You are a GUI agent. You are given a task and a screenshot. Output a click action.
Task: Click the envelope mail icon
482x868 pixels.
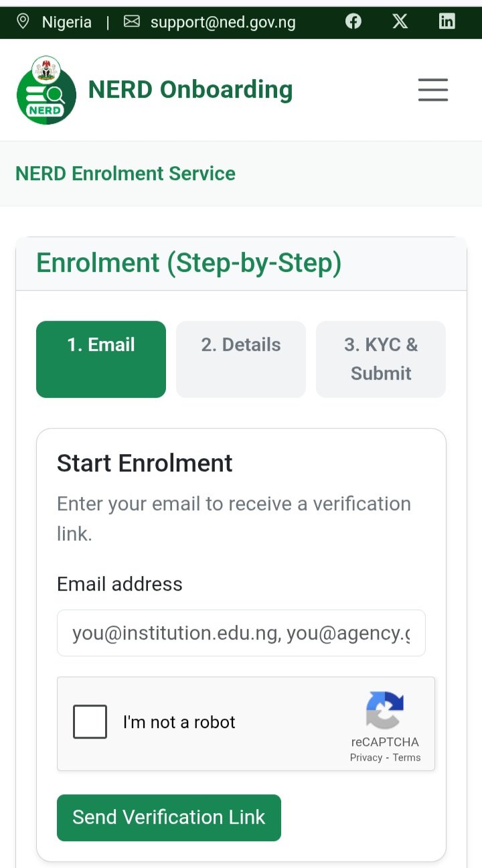[132, 21]
